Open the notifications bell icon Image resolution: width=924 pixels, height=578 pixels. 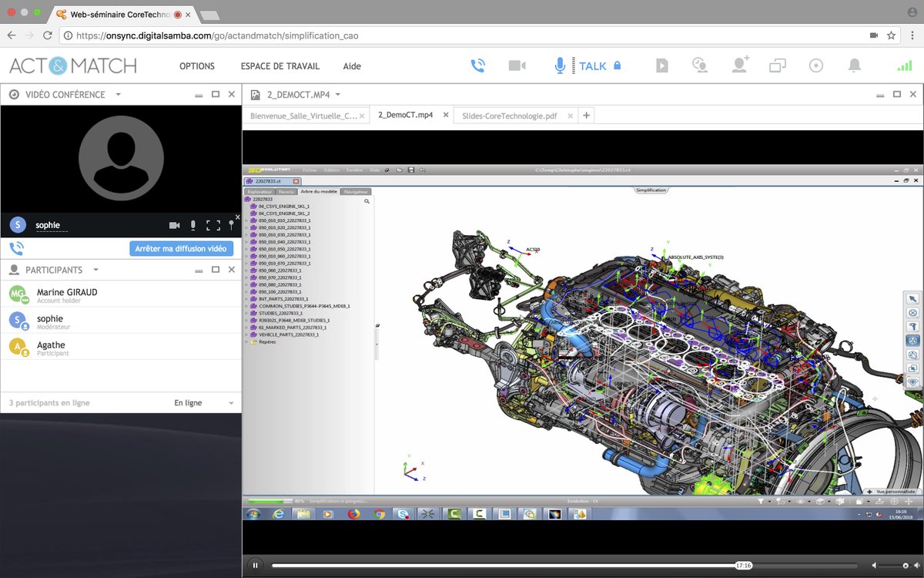coord(855,66)
